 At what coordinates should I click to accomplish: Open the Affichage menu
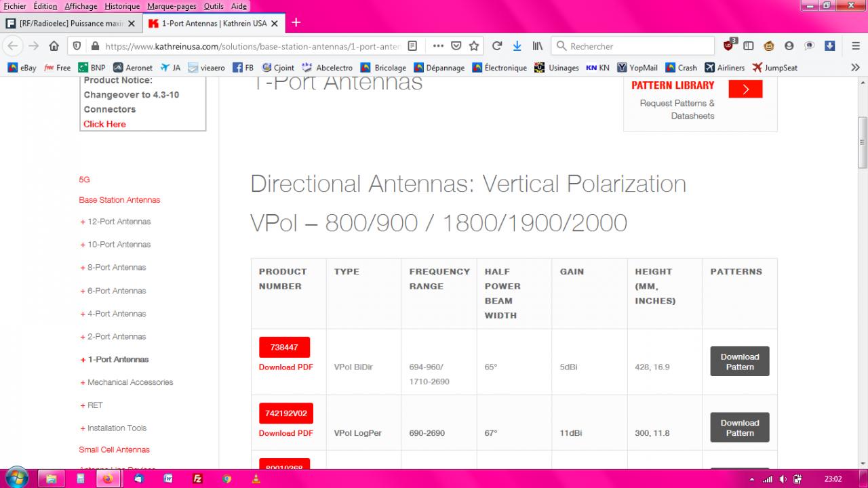(81, 6)
